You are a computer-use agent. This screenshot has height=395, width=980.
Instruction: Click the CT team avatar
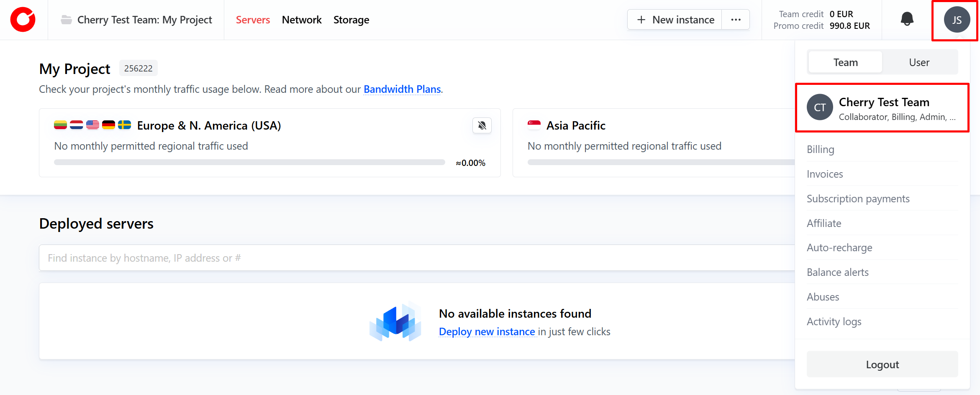(819, 107)
